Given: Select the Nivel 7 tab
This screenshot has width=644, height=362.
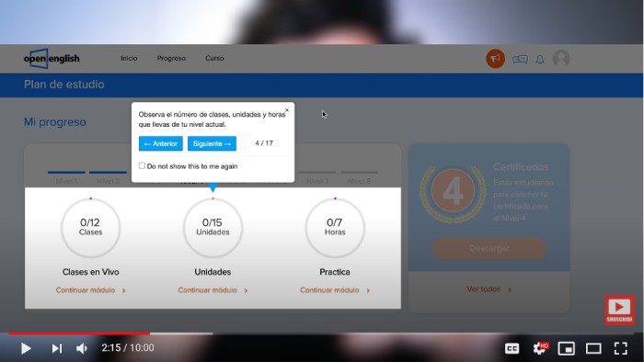Looking at the screenshot, I should click(317, 177).
